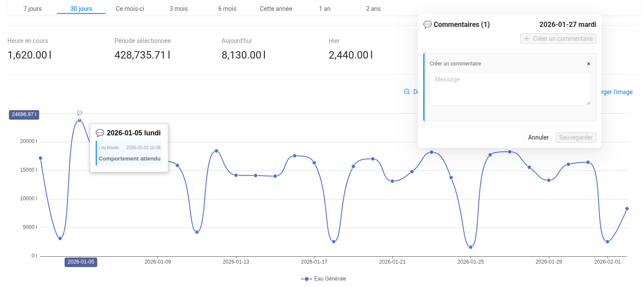Open the 'Ce mois-ci' period tab
The image size is (644, 287).
click(x=130, y=9)
